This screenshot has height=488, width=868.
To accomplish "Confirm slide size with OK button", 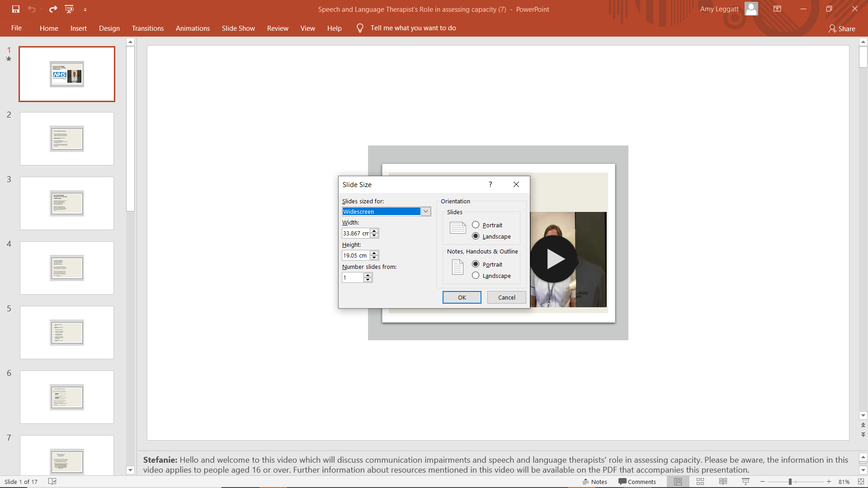I will click(x=462, y=297).
